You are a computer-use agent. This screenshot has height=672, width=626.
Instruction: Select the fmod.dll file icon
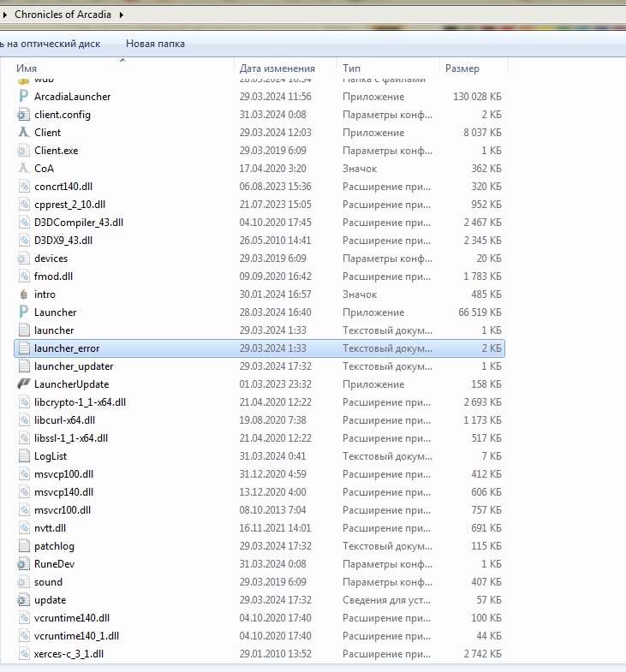24,277
